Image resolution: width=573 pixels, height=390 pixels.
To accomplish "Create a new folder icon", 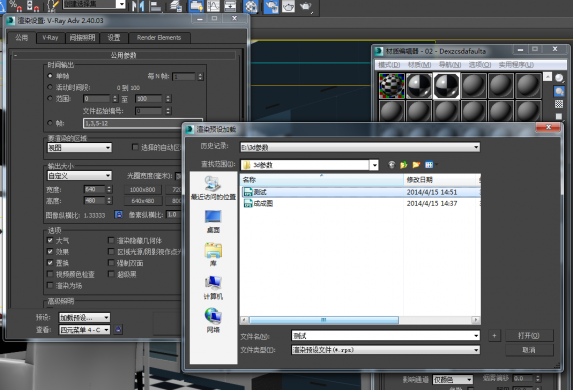I will coord(416,165).
